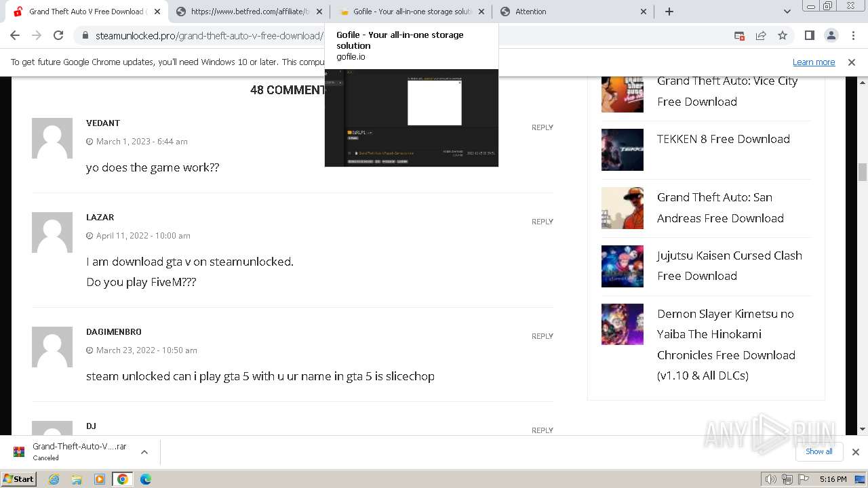Click the Gofile tab preview thumbnail
This screenshot has width=868, height=488.
point(412,118)
